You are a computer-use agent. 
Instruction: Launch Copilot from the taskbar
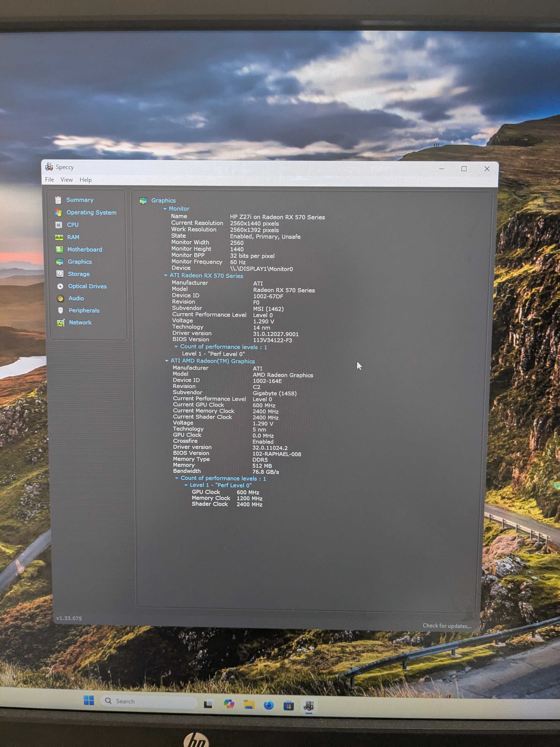tap(229, 704)
